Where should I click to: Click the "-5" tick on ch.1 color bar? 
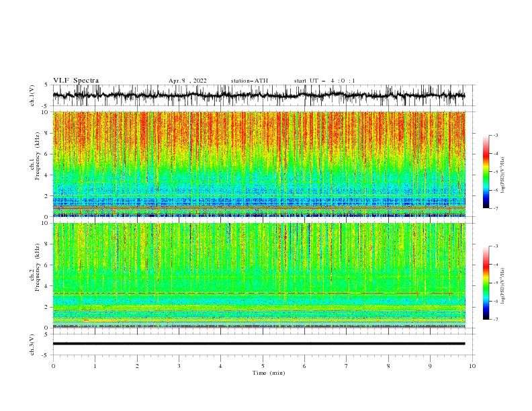coord(495,172)
